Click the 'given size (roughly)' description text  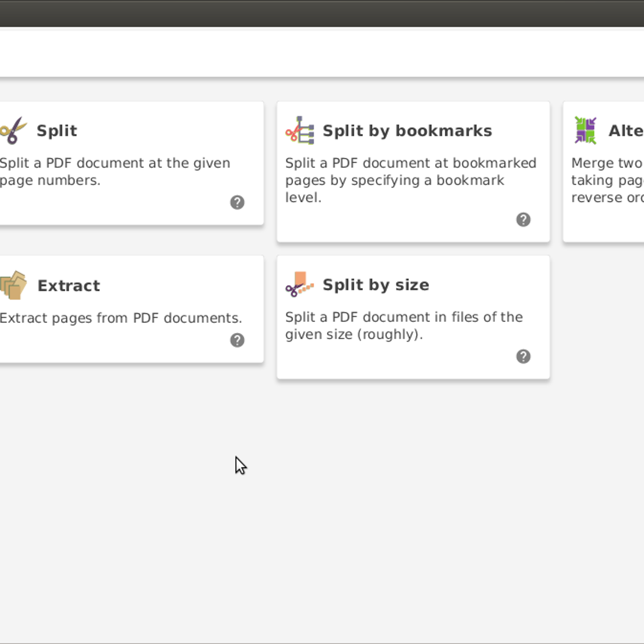click(354, 334)
